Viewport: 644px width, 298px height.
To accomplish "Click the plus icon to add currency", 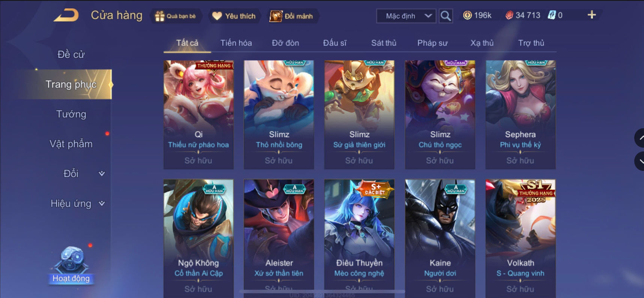I will click(591, 15).
